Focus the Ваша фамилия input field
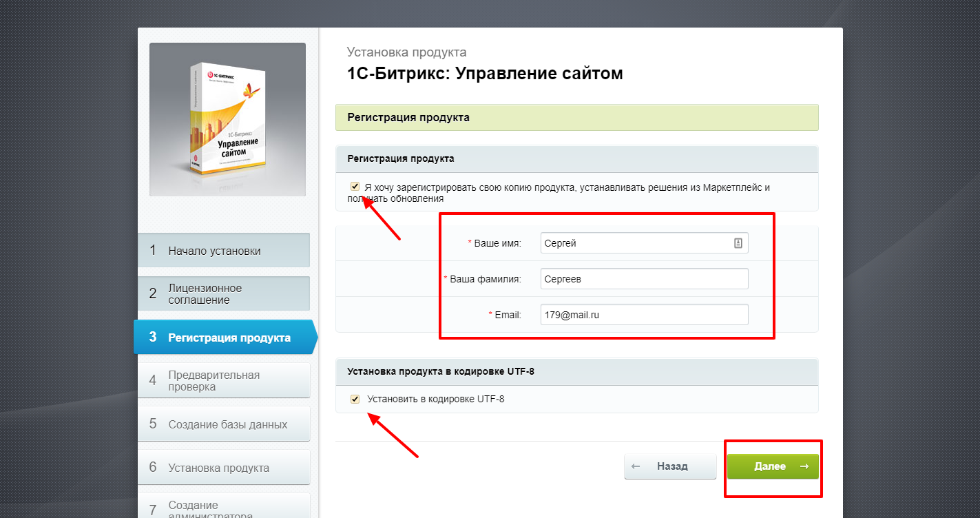 [645, 279]
